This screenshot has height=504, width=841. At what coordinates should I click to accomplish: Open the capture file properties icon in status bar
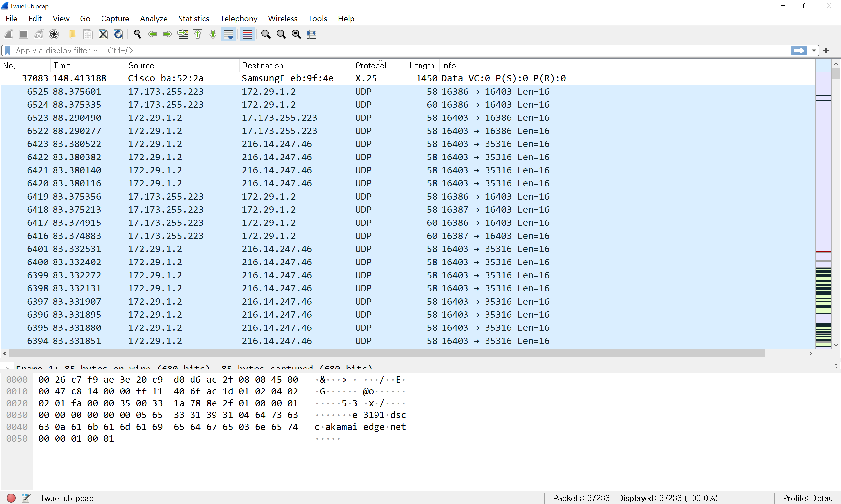click(26, 498)
